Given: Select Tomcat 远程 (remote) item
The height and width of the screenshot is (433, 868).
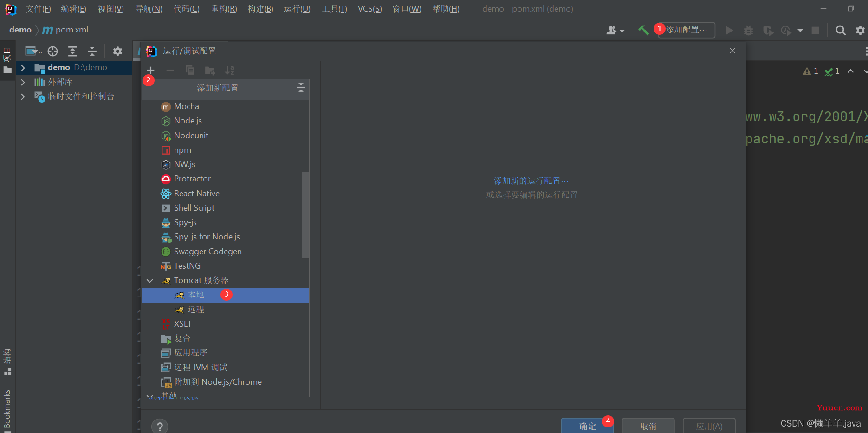Looking at the screenshot, I should pos(226,310).
